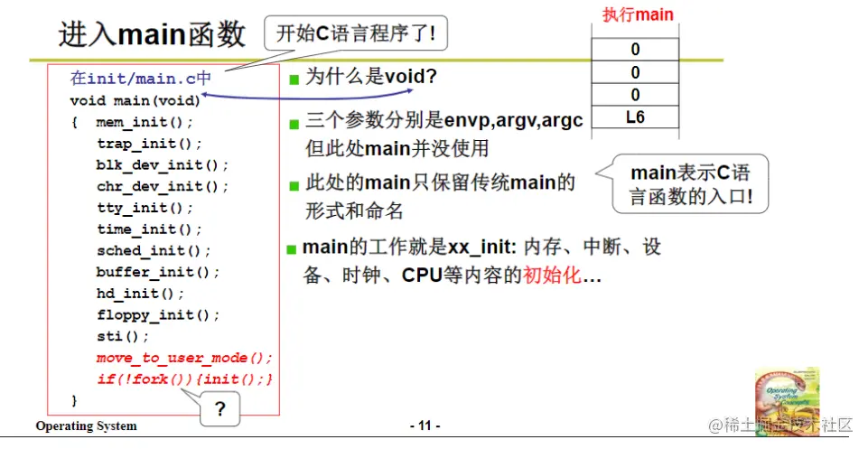Click the red word 初始化
The height and width of the screenshot is (449, 868).
tap(552, 276)
